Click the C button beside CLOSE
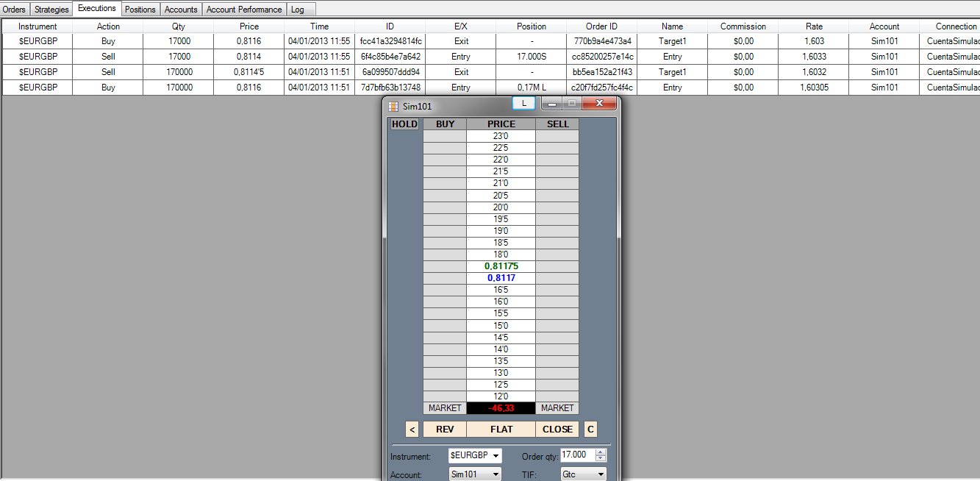The width and height of the screenshot is (980, 481). [590, 430]
